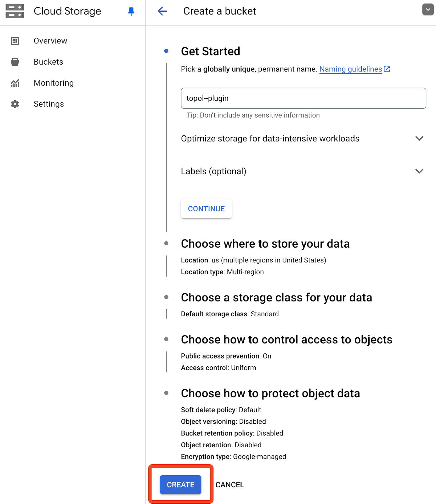This screenshot has width=436, height=504.
Task: Click the blue CREATE button
Action: pyautogui.click(x=180, y=484)
